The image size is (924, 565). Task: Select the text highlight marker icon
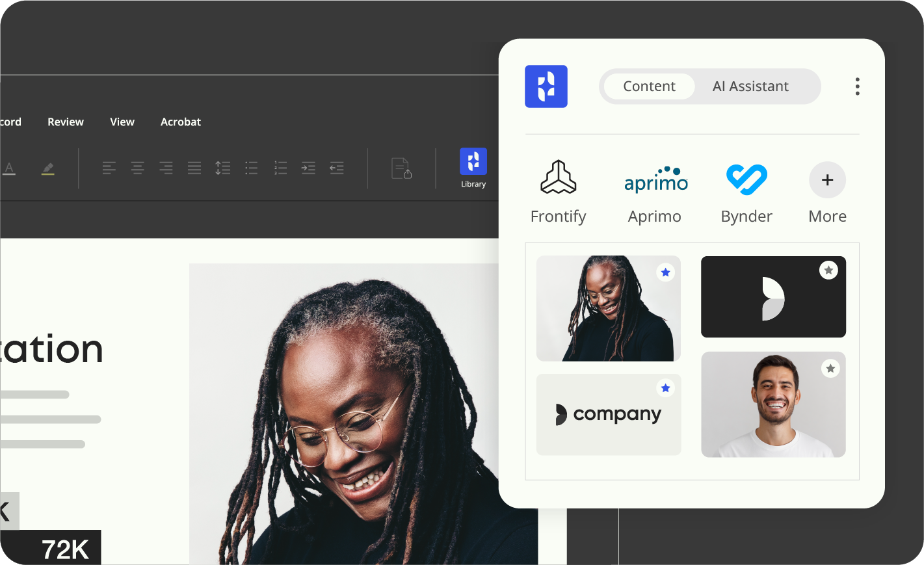(48, 168)
